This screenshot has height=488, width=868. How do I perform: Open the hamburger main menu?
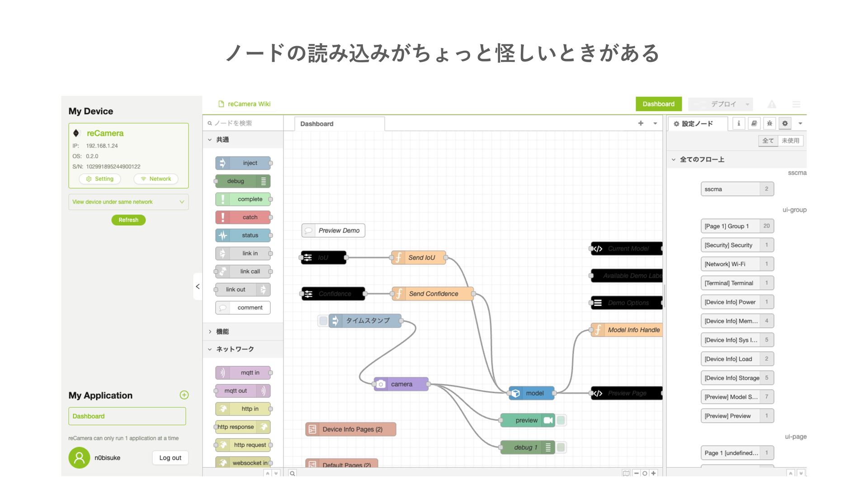click(796, 104)
